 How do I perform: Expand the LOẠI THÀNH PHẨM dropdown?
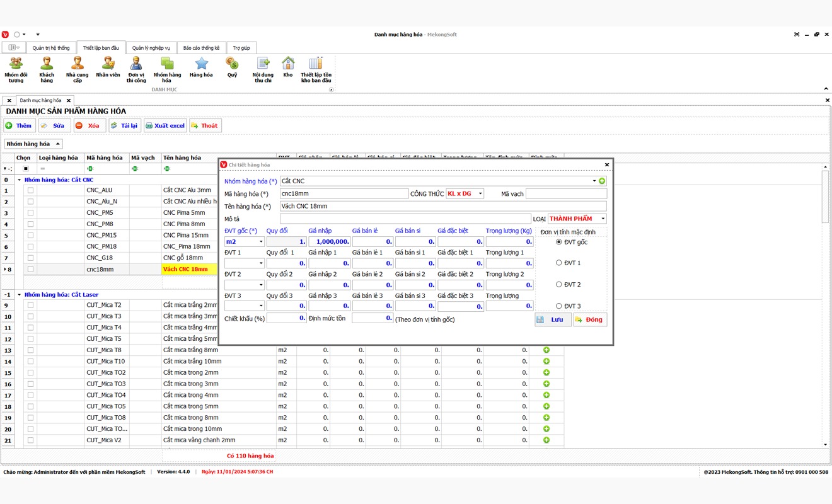(x=603, y=219)
